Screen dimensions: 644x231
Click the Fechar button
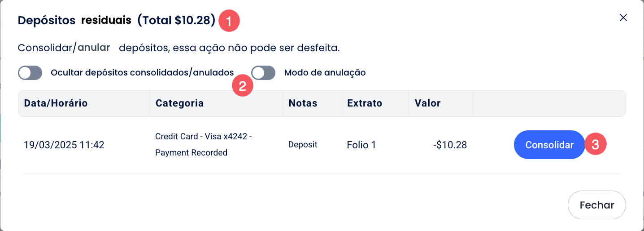[x=596, y=205]
